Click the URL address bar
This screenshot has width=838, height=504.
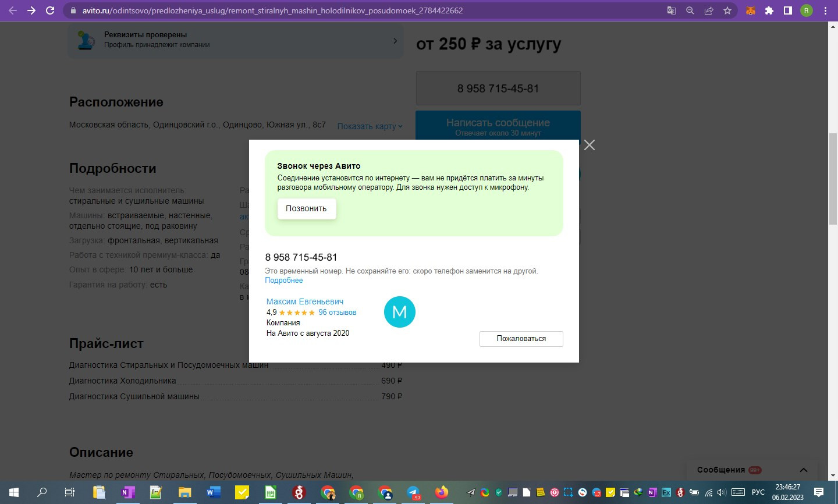[x=361, y=10]
